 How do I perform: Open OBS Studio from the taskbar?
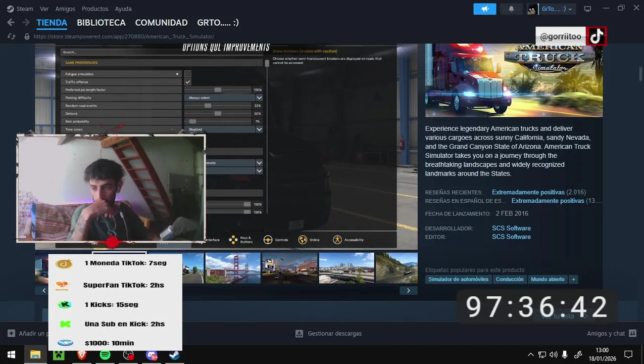pyautogui.click(x=128, y=355)
